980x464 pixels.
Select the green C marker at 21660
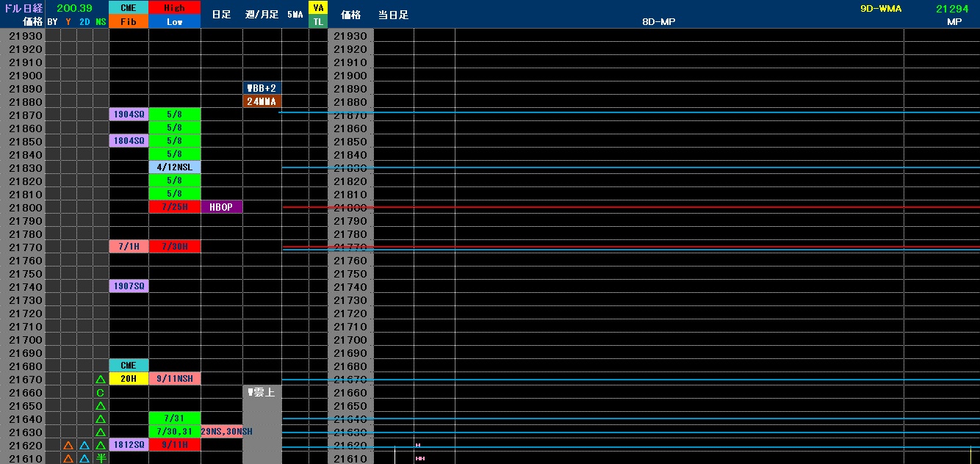[101, 393]
